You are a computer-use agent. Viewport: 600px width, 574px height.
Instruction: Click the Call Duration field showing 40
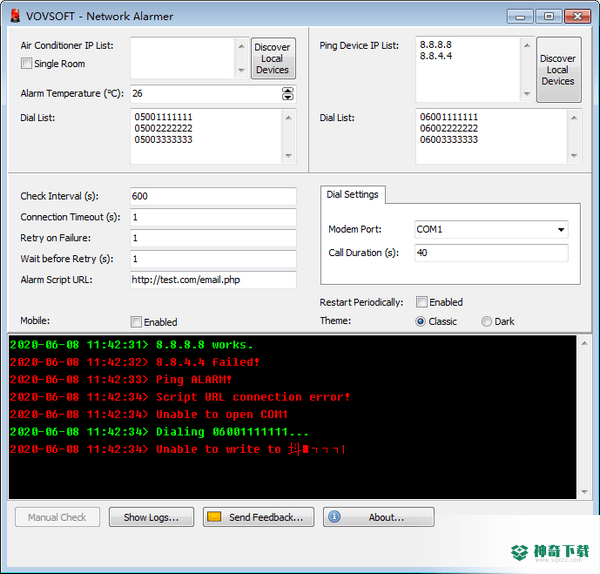tap(491, 253)
